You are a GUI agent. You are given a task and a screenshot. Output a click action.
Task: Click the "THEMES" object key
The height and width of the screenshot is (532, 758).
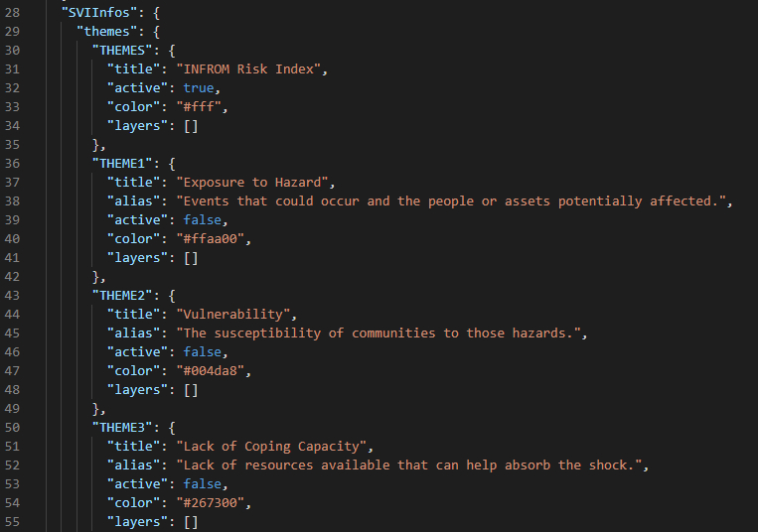(122, 51)
